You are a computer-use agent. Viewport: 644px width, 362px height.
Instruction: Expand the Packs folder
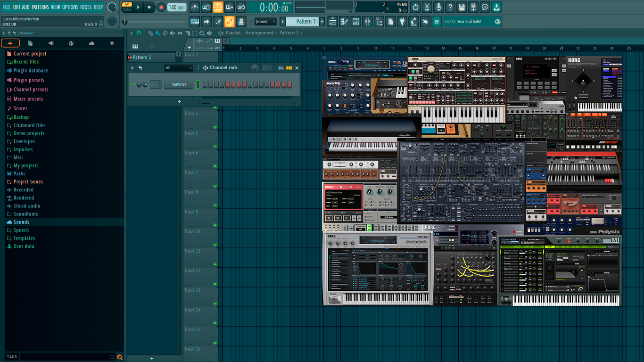click(x=16, y=173)
